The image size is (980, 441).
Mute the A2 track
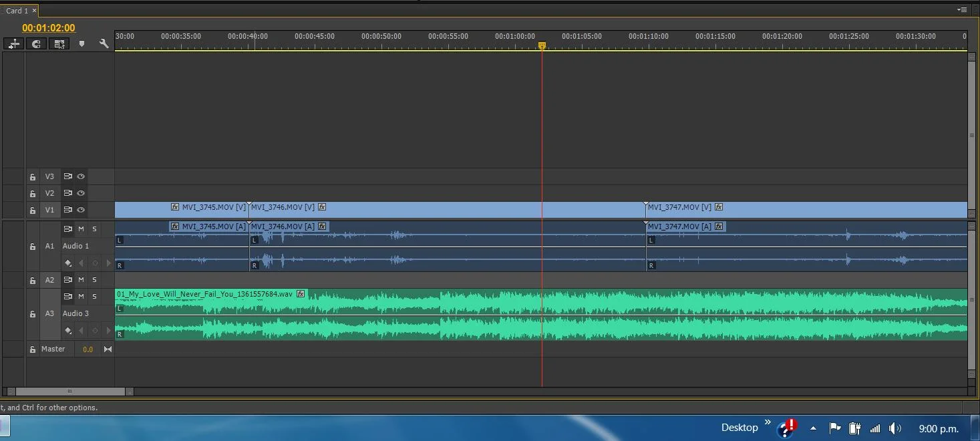tap(81, 279)
